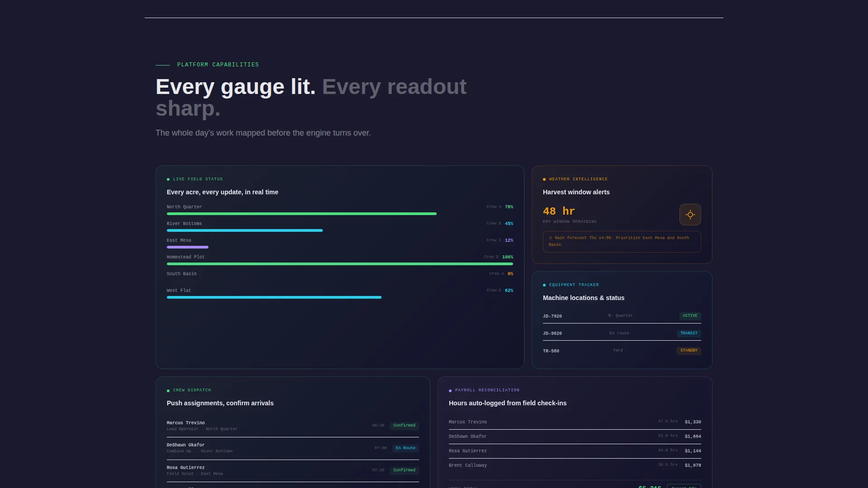Click Marcus Trevino's Confirmed status badge
This screenshot has width=868, height=488.
click(404, 426)
